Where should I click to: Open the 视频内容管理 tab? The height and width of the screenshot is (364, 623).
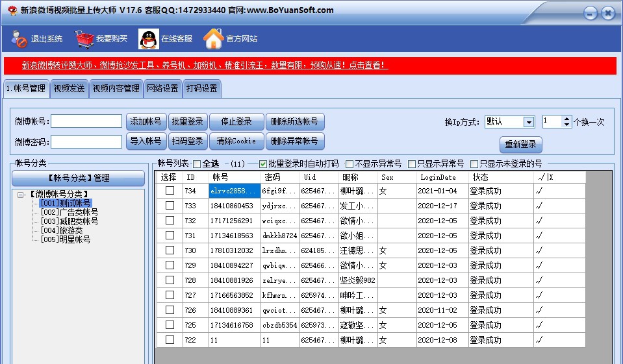click(x=116, y=88)
